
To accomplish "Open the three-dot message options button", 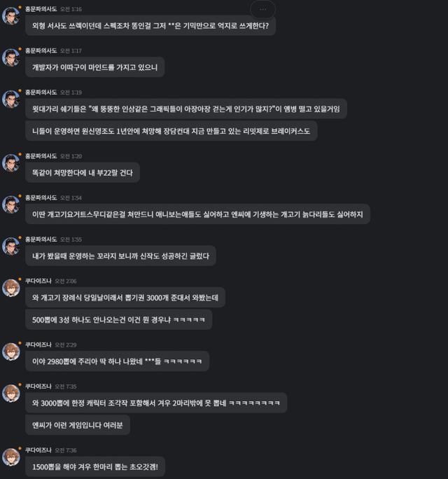I will (263, 10).
